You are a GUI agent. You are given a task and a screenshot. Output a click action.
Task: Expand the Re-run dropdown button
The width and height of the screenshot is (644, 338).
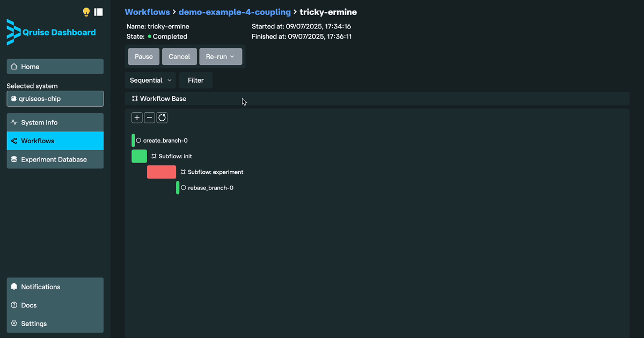tap(221, 57)
